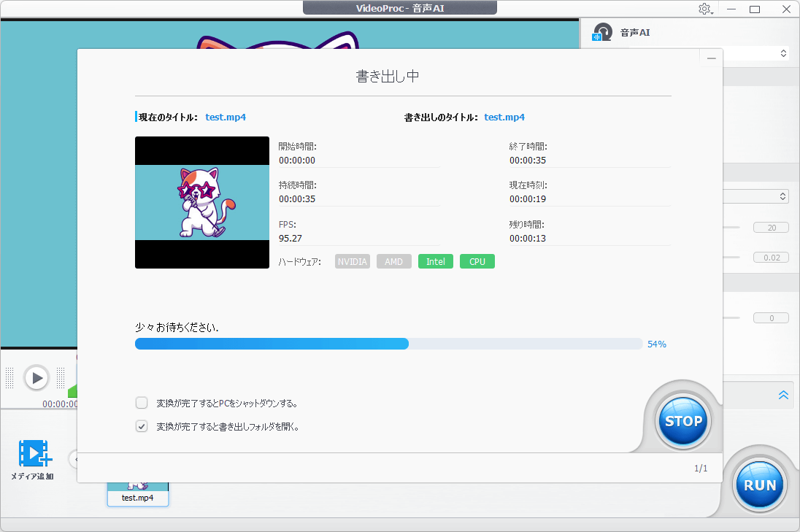Click the CPU hardware badge
This screenshot has width=800, height=532.
point(477,261)
